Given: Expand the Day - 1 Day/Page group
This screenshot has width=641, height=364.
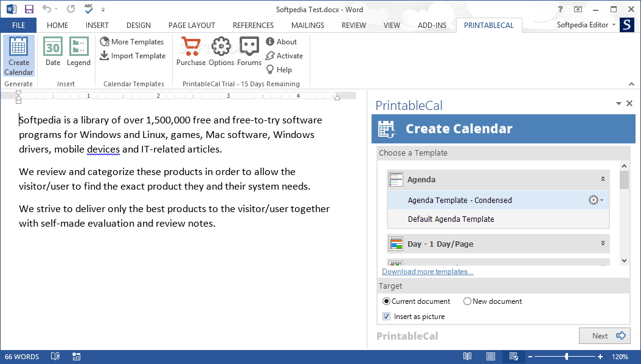Looking at the screenshot, I should 603,243.
